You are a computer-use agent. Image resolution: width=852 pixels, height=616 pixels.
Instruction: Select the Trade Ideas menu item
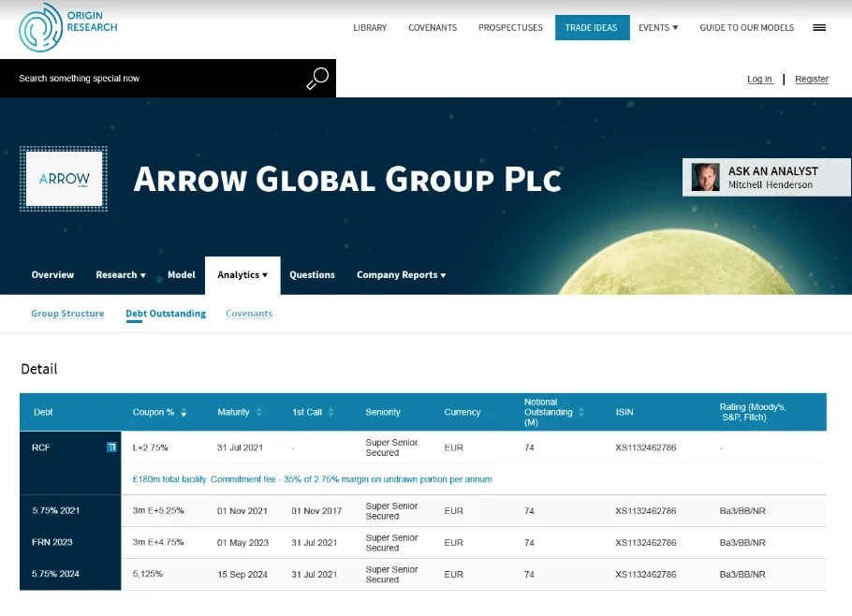[593, 28]
